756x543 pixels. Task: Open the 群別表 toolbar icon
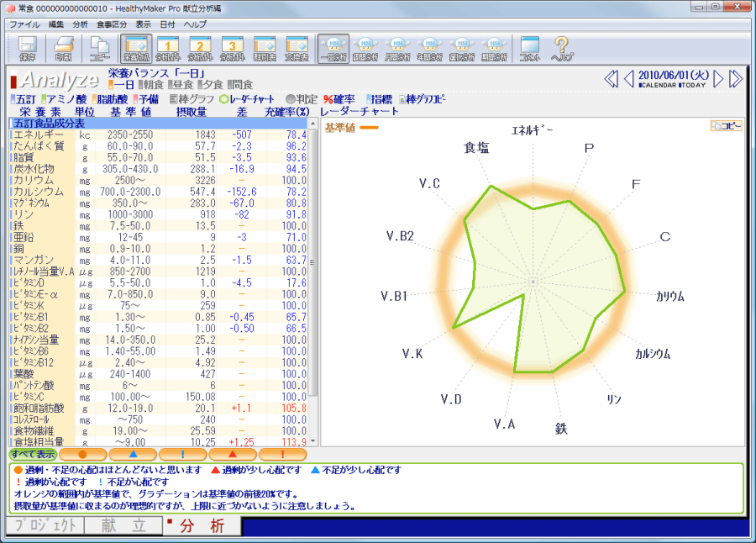click(265, 49)
